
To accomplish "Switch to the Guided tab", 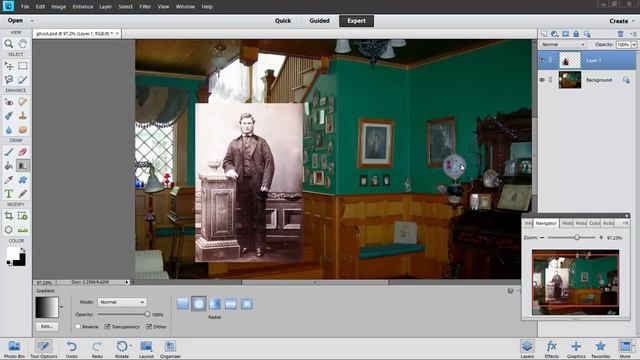I will (319, 21).
